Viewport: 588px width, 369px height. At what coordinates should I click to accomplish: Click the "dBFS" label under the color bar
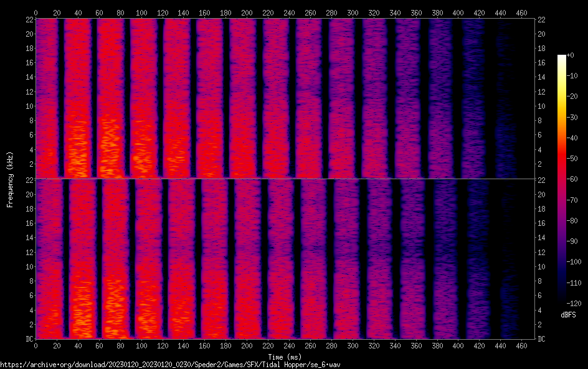[x=568, y=315]
